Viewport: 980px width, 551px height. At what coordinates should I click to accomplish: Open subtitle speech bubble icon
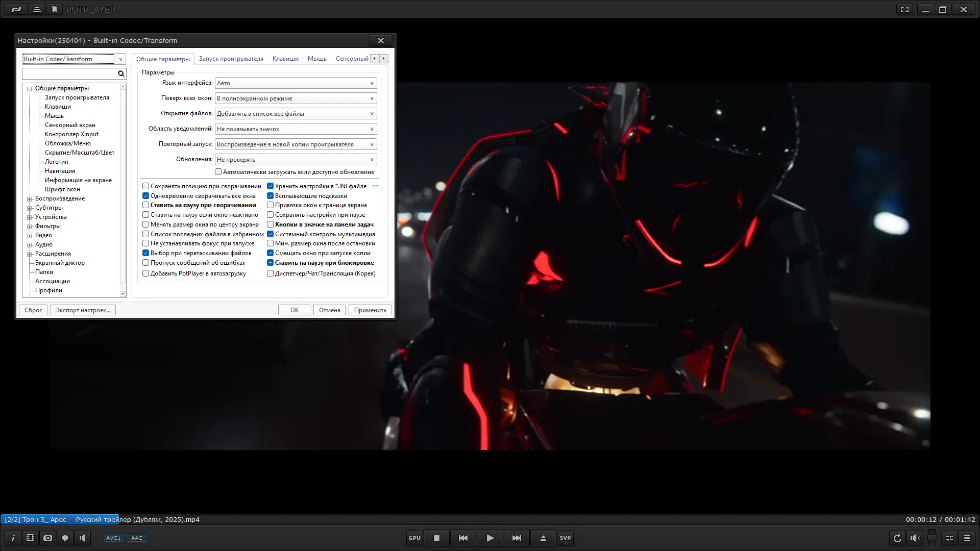pos(65,538)
